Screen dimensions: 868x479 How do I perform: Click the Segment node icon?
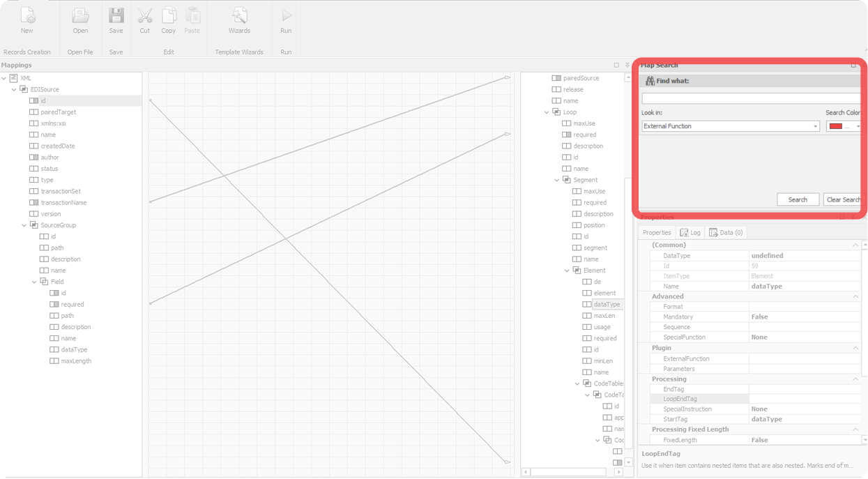pyautogui.click(x=567, y=180)
